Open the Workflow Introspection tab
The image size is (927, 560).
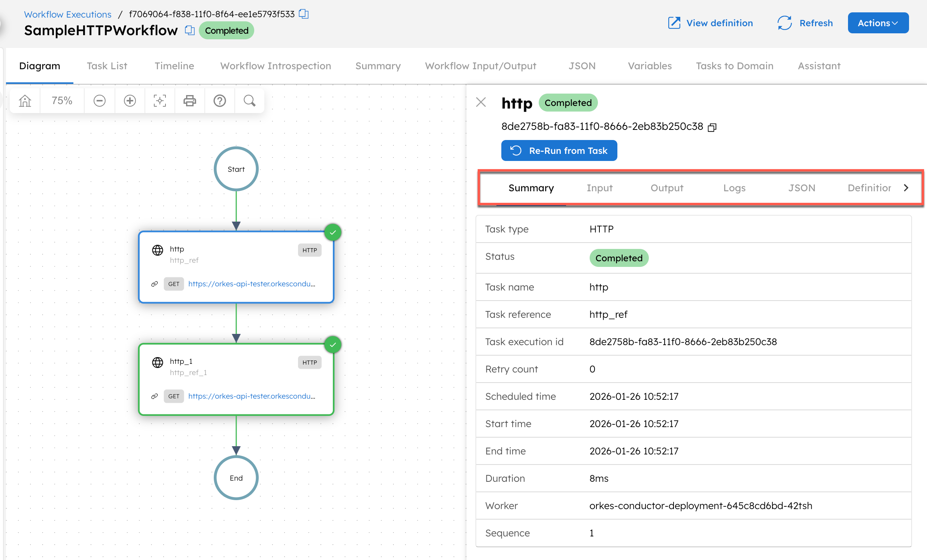[276, 66]
